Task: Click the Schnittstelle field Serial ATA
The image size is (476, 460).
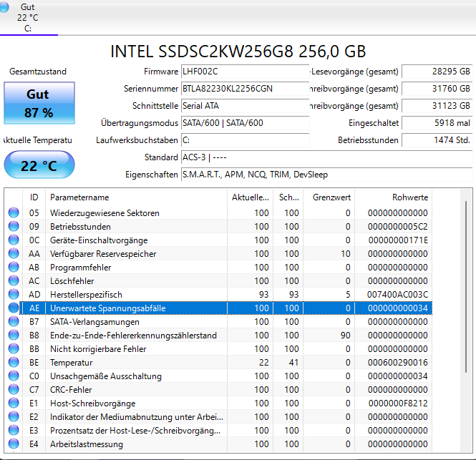Action: pos(246,106)
